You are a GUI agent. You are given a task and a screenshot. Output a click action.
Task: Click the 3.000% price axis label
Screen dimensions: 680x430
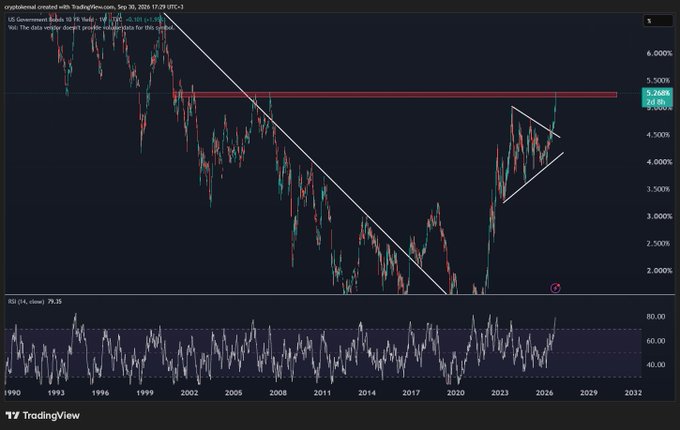(659, 216)
